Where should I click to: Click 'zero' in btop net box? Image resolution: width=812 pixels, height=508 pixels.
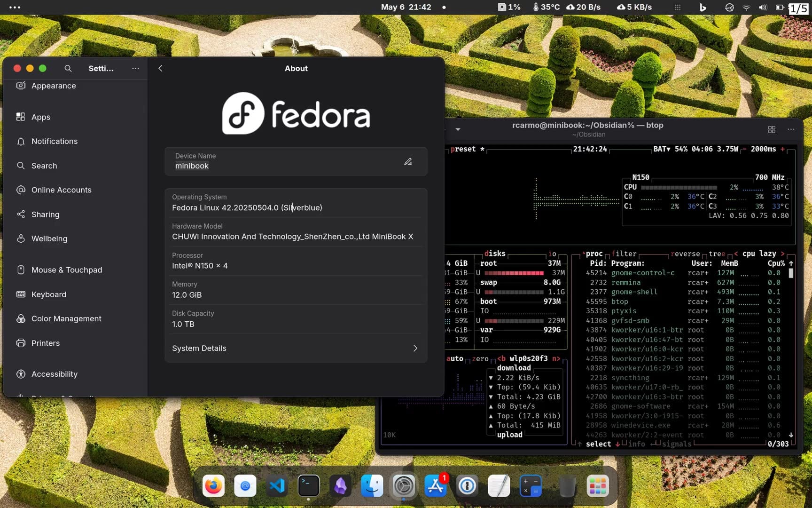click(x=480, y=358)
